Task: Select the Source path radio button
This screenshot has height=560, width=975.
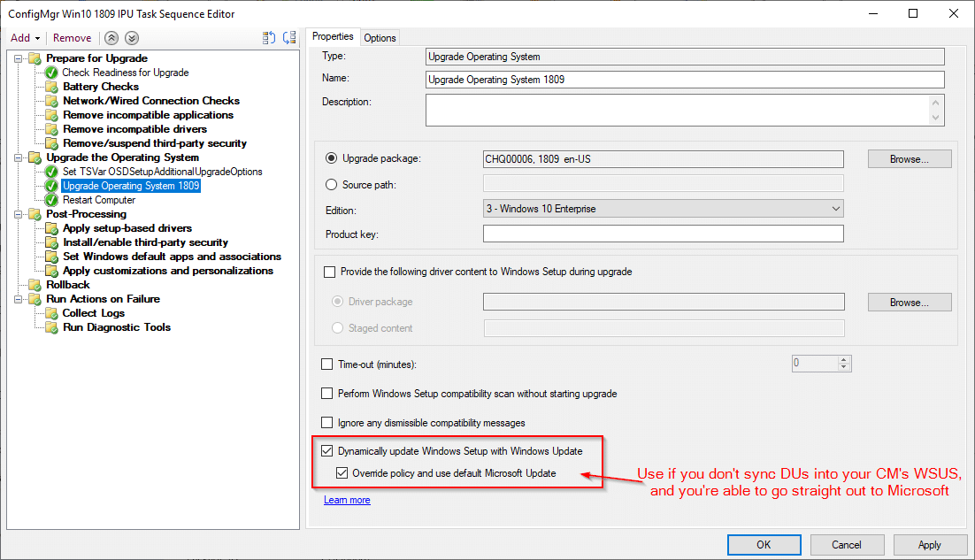Action: pos(332,185)
